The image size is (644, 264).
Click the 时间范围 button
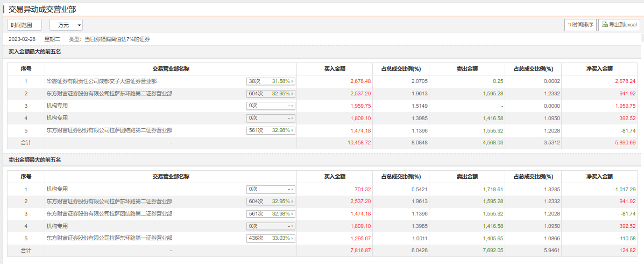[x=24, y=25]
